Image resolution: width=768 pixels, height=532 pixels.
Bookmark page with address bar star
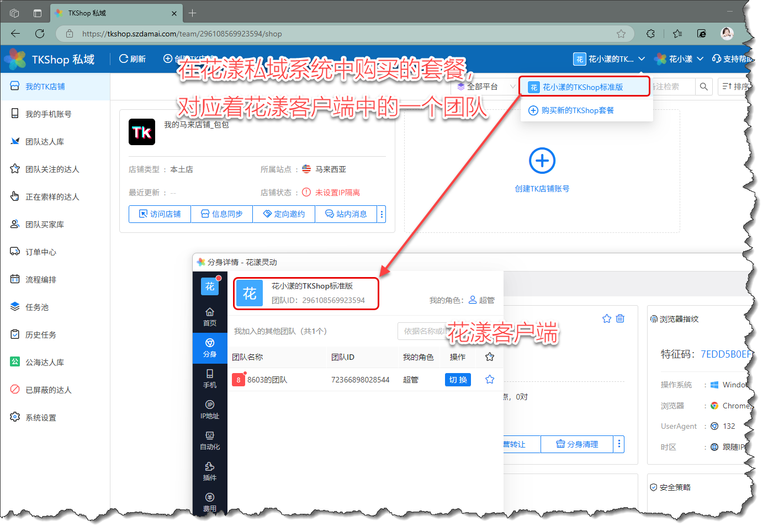[x=621, y=34]
